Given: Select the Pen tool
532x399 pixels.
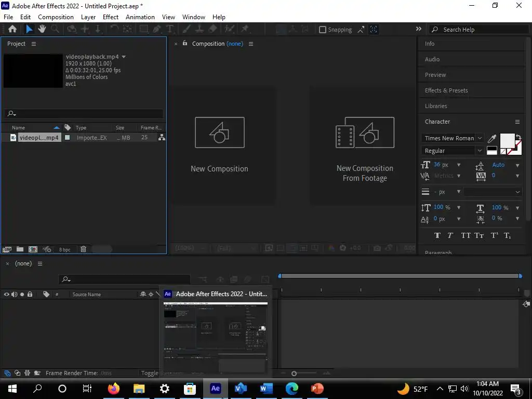Looking at the screenshot, I should [157, 29].
